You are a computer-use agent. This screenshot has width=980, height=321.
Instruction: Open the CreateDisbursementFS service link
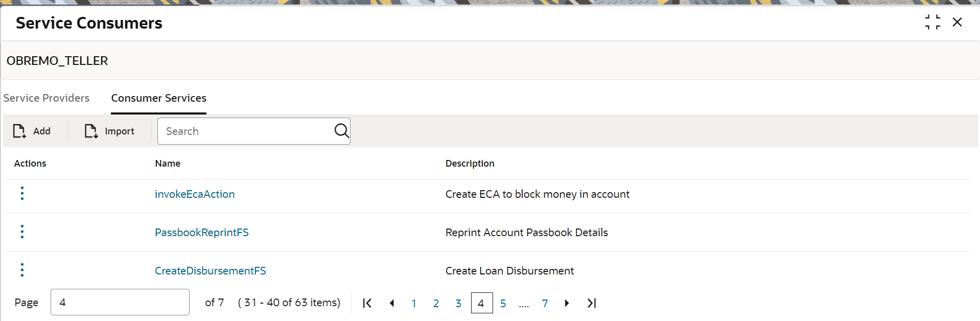[x=211, y=271]
